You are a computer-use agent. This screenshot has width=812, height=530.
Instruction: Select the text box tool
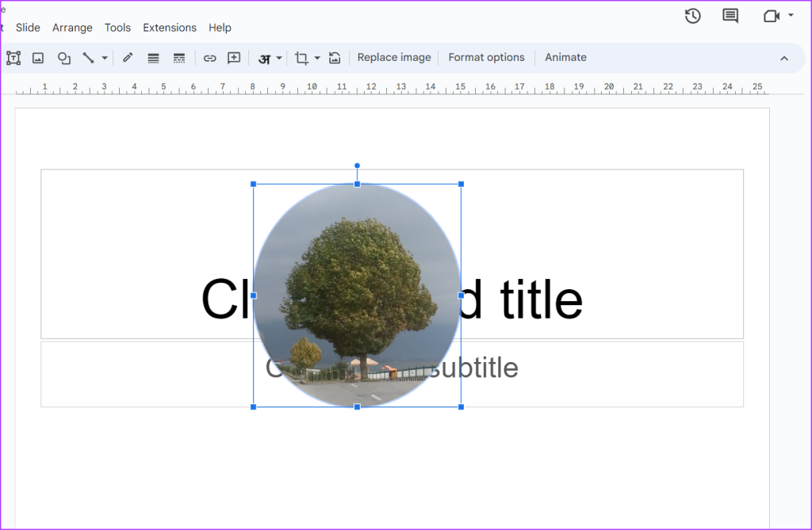[13, 58]
